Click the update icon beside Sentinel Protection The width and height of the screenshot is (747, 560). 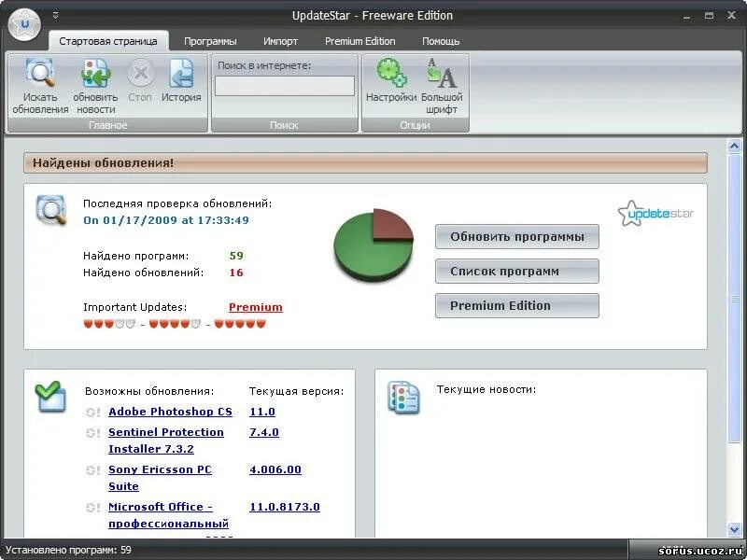[x=92, y=433]
